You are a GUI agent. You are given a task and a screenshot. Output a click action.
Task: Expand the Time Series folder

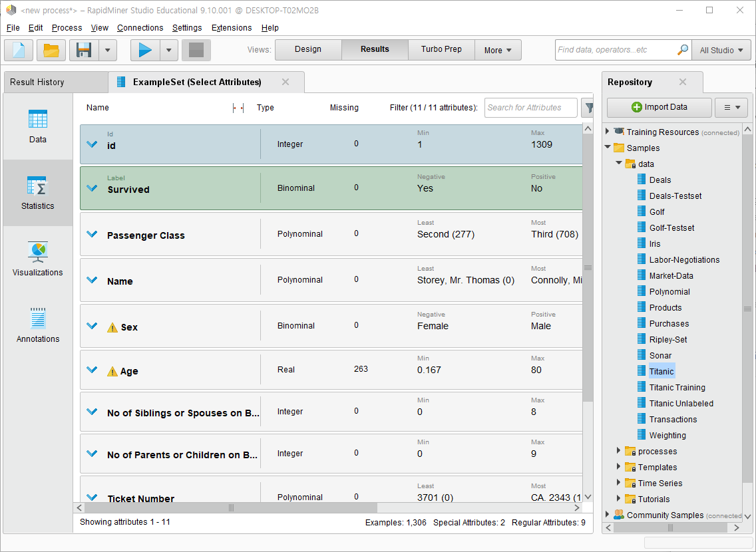(619, 482)
